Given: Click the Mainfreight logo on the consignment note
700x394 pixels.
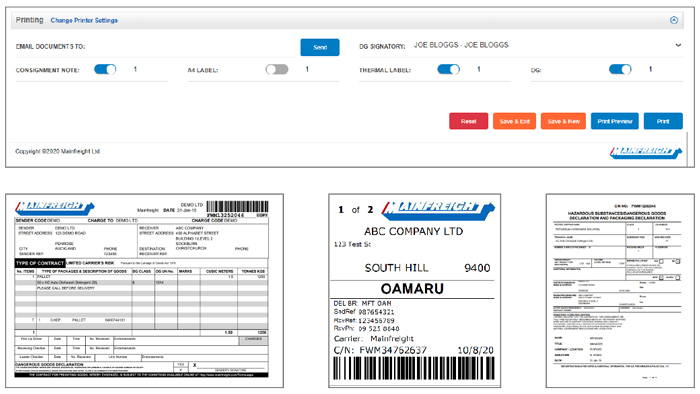Looking at the screenshot, I should (54, 207).
